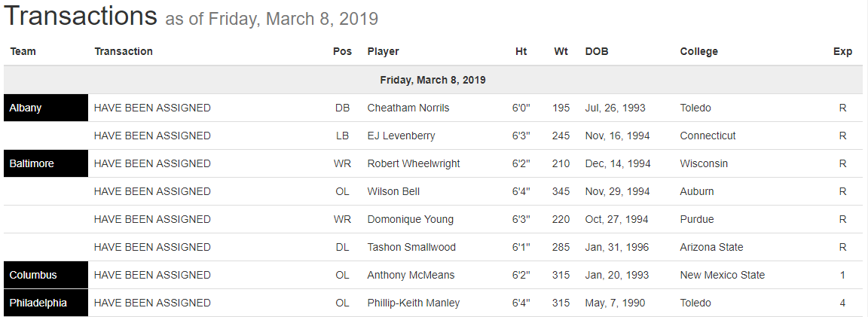Open EJ Levenberry player entry
This screenshot has height=317, width=868.
coord(401,136)
